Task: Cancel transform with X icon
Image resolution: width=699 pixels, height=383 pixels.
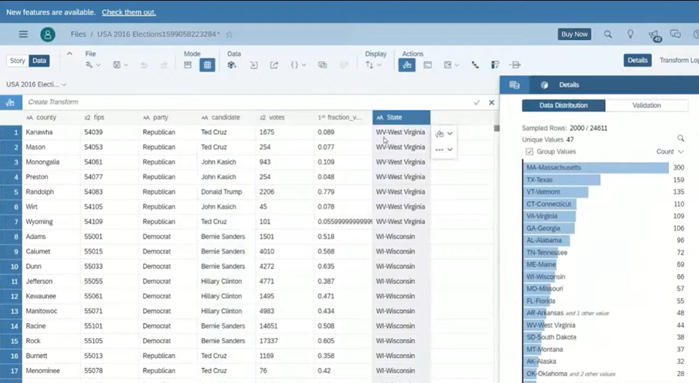Action: 491,103
